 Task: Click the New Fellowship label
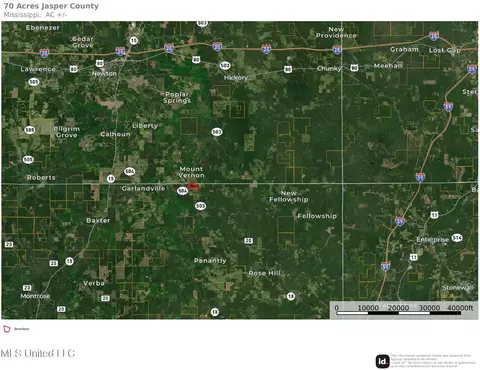[289, 196]
